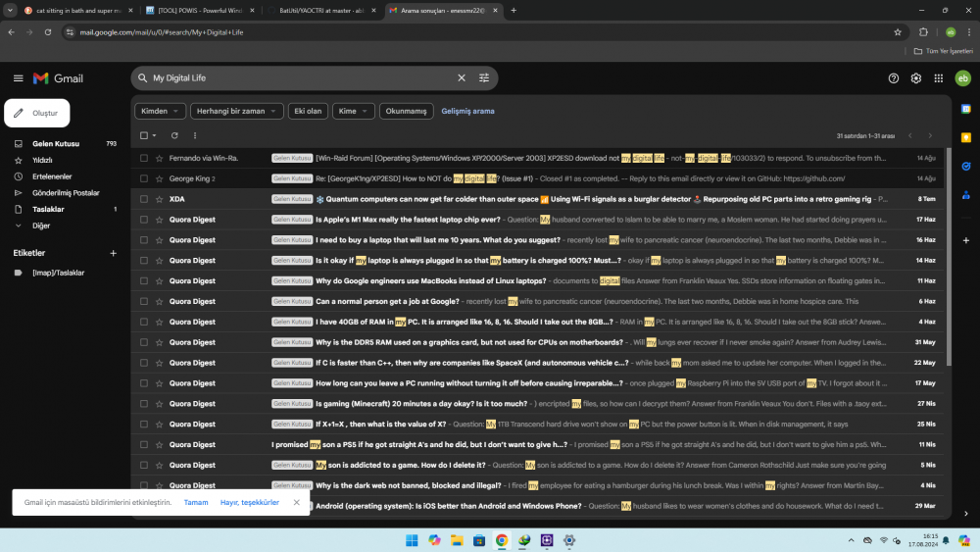980x552 pixels.
Task: Check the Minecraft gaming email checkbox
Action: tap(144, 403)
